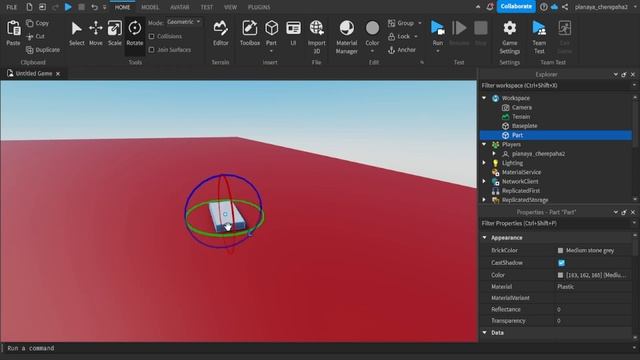Group the selected objects

point(401,23)
